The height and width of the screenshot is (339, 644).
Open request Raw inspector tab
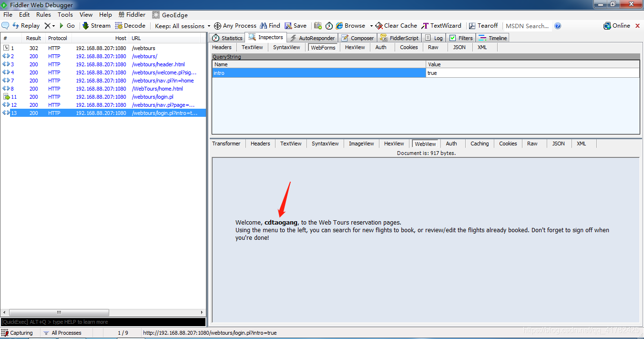point(433,47)
